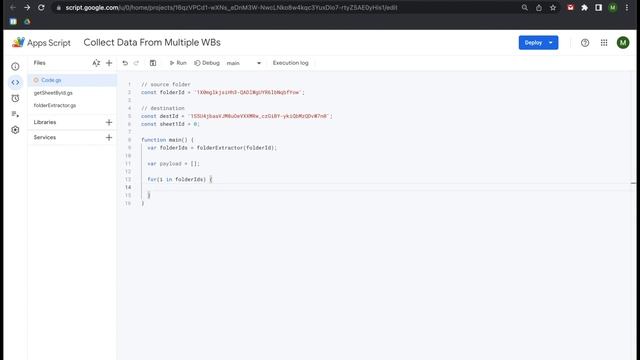Open the Chrome profile avatar
The height and width of the screenshot is (360, 640).
(613, 7)
